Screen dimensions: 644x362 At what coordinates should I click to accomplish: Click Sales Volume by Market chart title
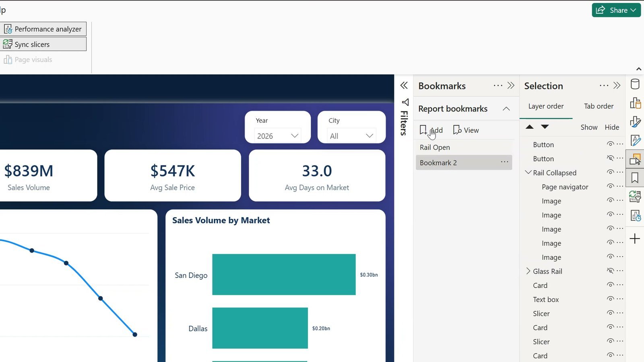pos(221,220)
